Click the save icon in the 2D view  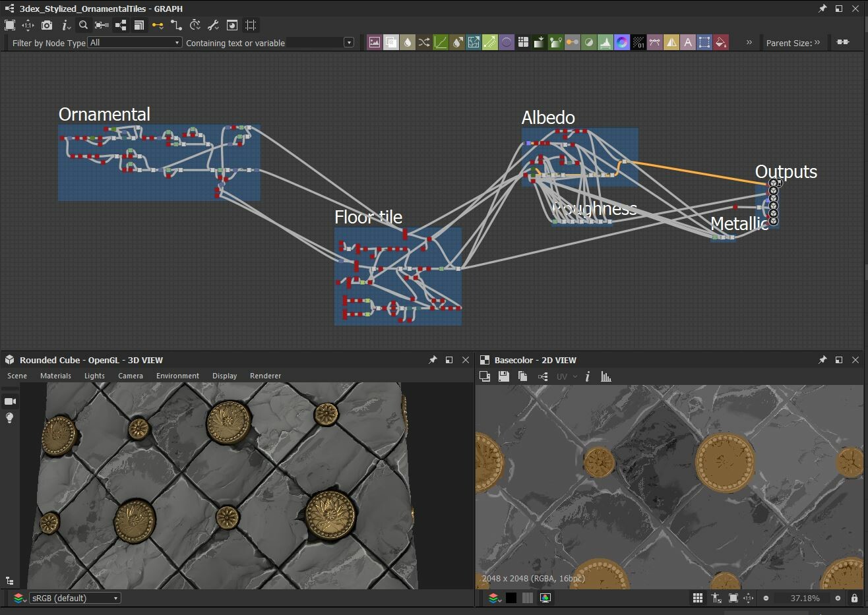pos(504,376)
